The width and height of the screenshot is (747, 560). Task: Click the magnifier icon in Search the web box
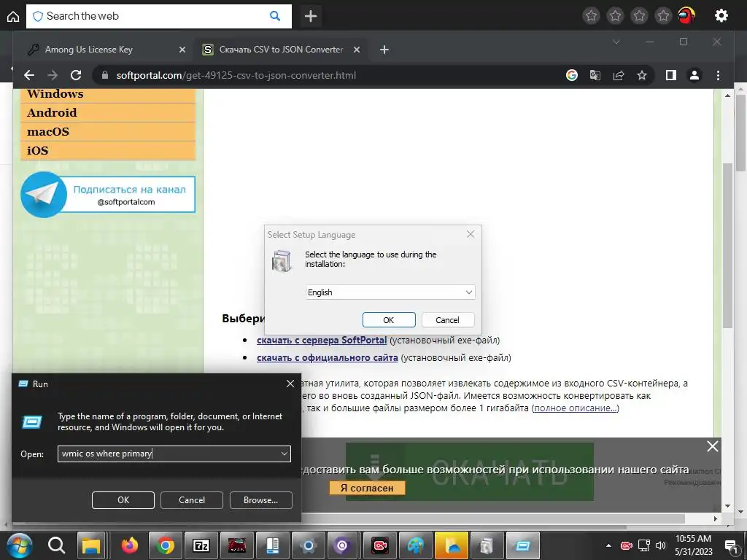point(275,16)
